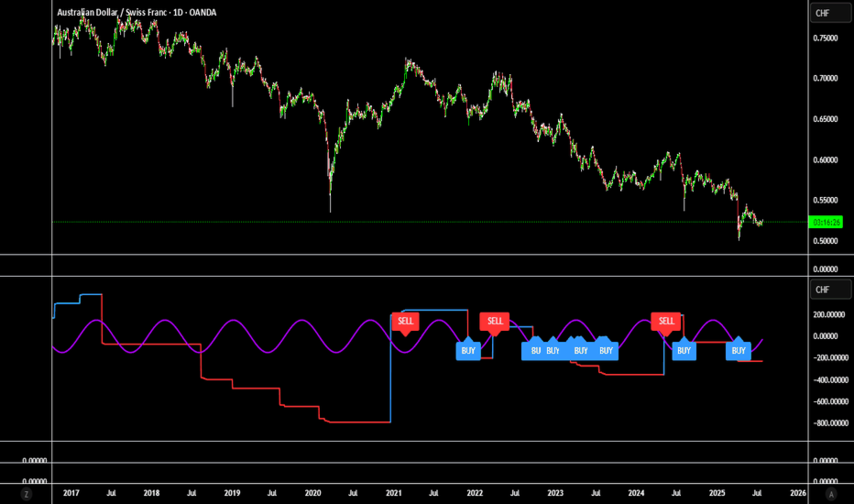Toggle the A auto-scale button at bottom-right
854x504 pixels.
pos(830,494)
